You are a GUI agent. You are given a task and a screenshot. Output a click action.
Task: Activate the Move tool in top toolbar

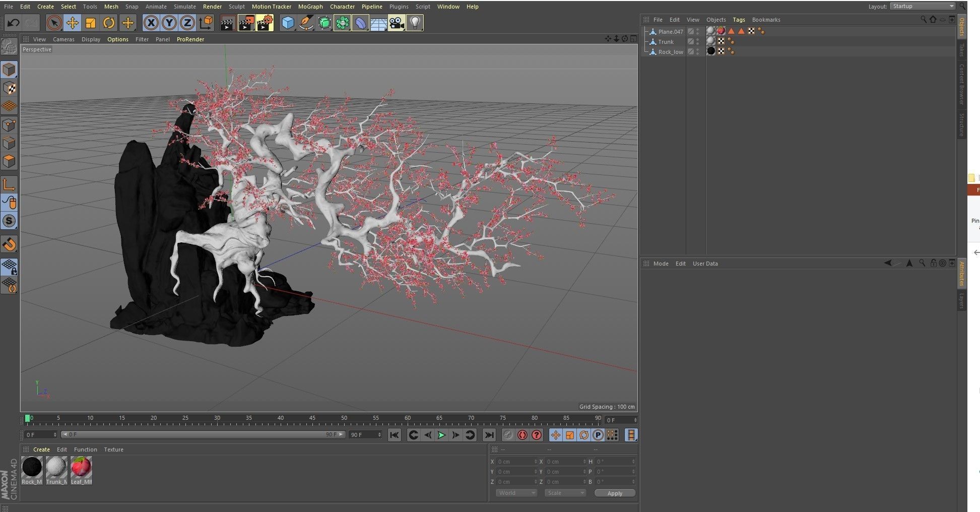click(x=73, y=23)
